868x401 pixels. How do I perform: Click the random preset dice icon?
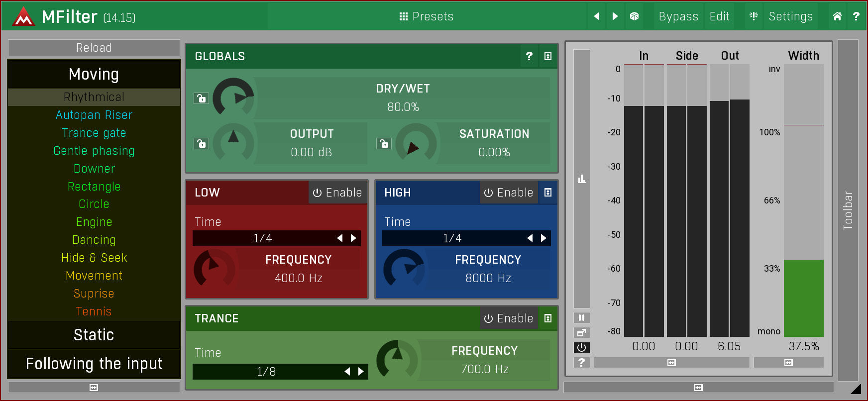[634, 16]
